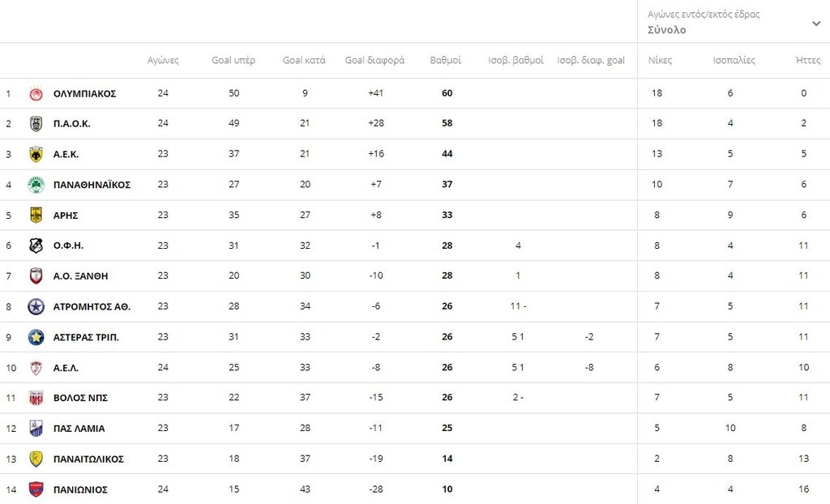Click the Ολυμπιακός team crest icon

(x=36, y=94)
